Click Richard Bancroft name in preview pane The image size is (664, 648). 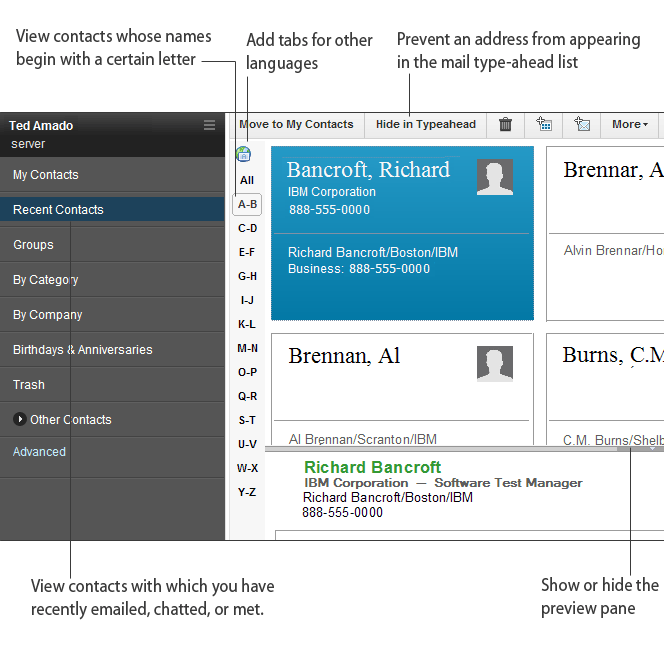(x=373, y=467)
